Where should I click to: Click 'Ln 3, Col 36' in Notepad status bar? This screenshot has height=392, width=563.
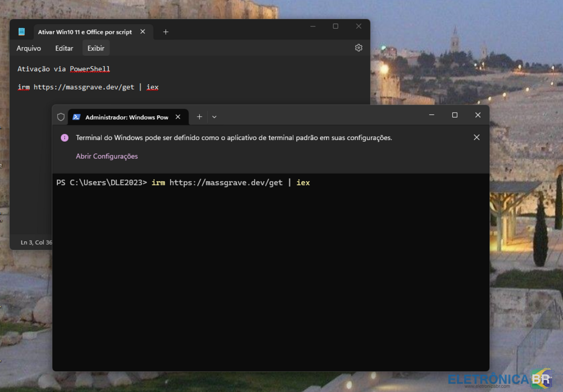36,242
